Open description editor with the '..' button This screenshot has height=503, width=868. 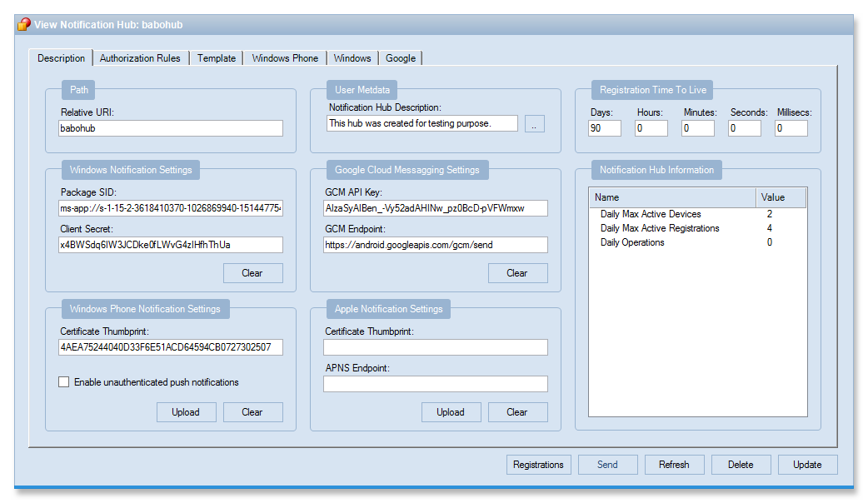534,124
